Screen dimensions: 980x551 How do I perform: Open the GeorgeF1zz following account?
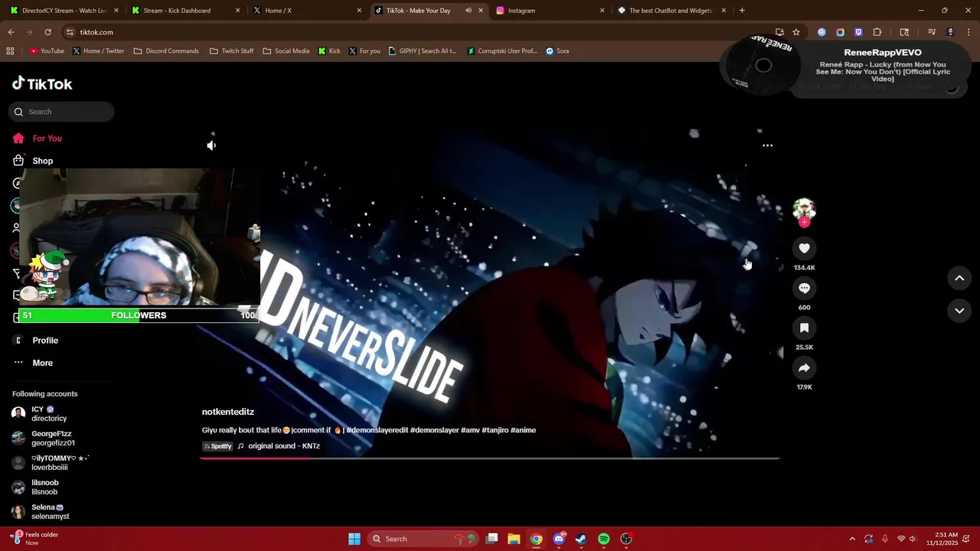[53, 439]
